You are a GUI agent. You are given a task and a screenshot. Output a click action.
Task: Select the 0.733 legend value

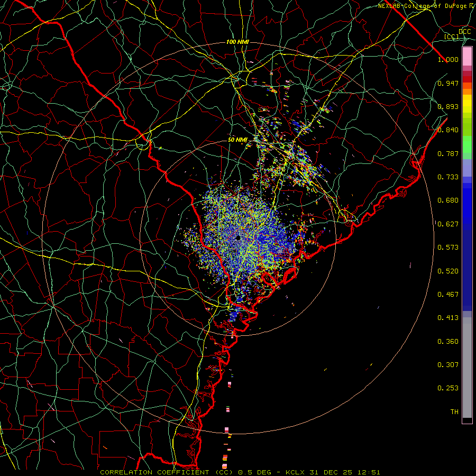(x=448, y=177)
